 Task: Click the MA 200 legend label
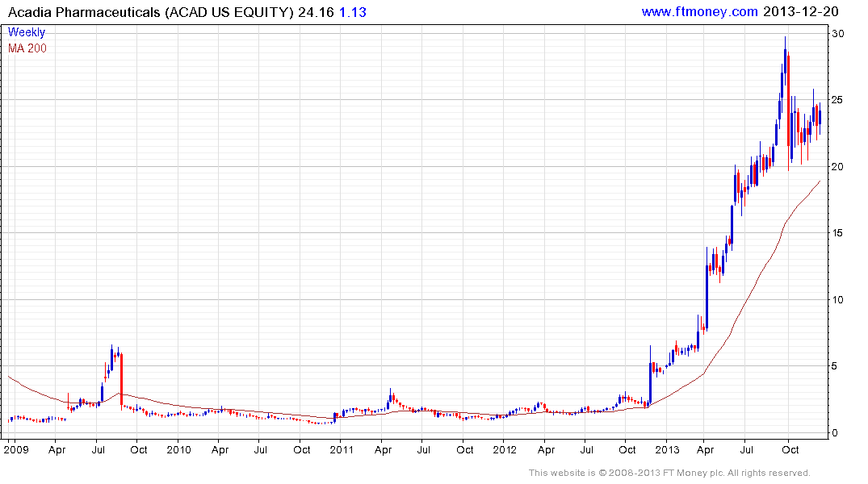(x=27, y=48)
